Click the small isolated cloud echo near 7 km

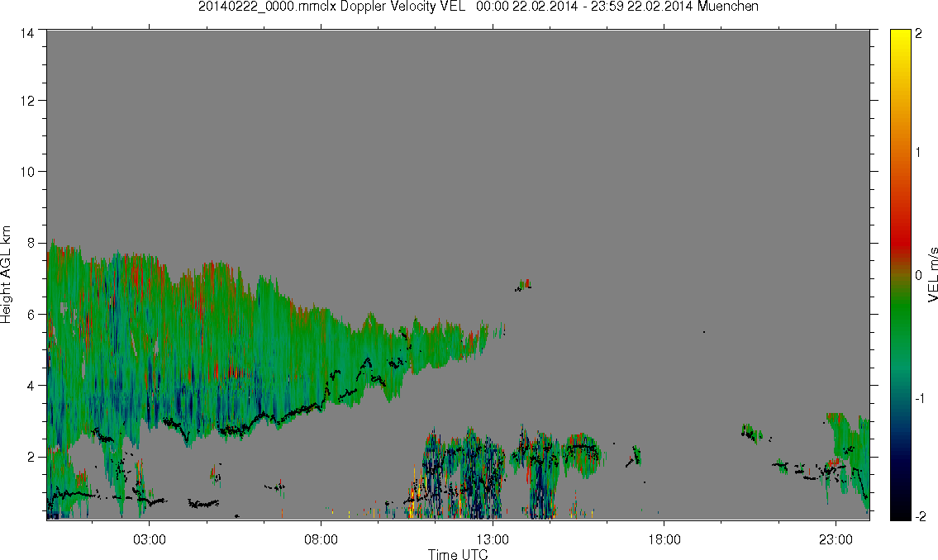[523, 285]
